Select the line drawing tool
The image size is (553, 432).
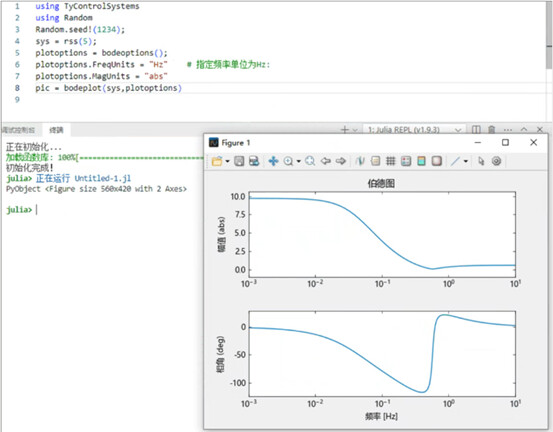click(x=455, y=161)
